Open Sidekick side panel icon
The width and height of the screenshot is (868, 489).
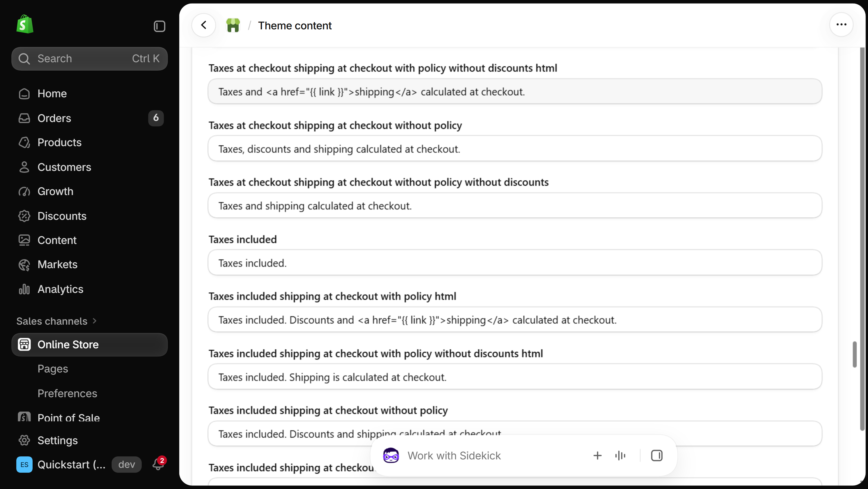tap(656, 456)
